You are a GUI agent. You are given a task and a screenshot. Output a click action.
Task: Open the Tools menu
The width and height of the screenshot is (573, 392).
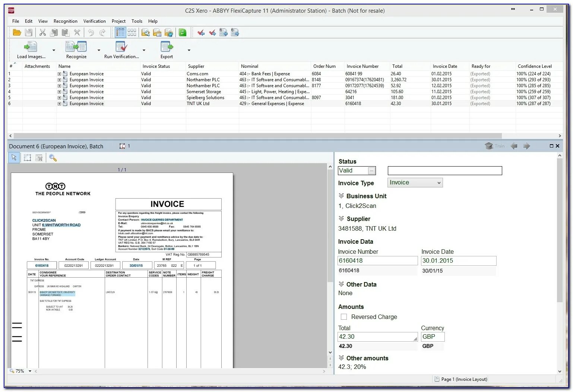(137, 21)
